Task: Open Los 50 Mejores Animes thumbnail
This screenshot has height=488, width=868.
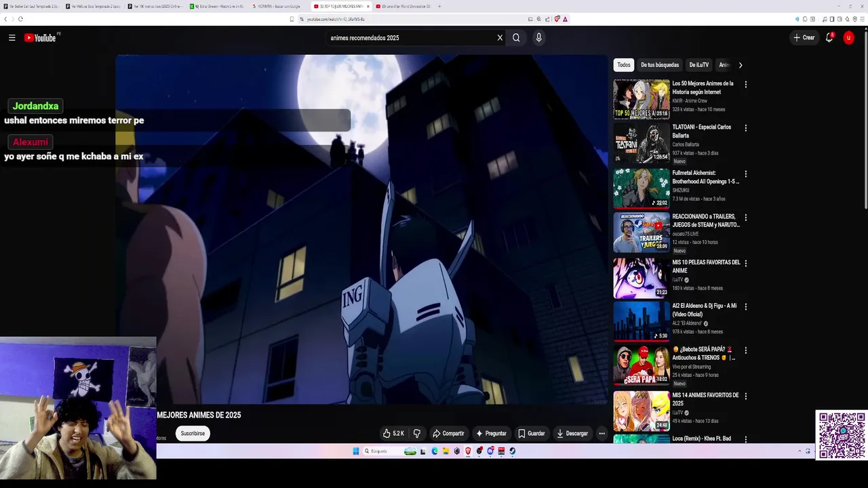Action: [x=642, y=99]
